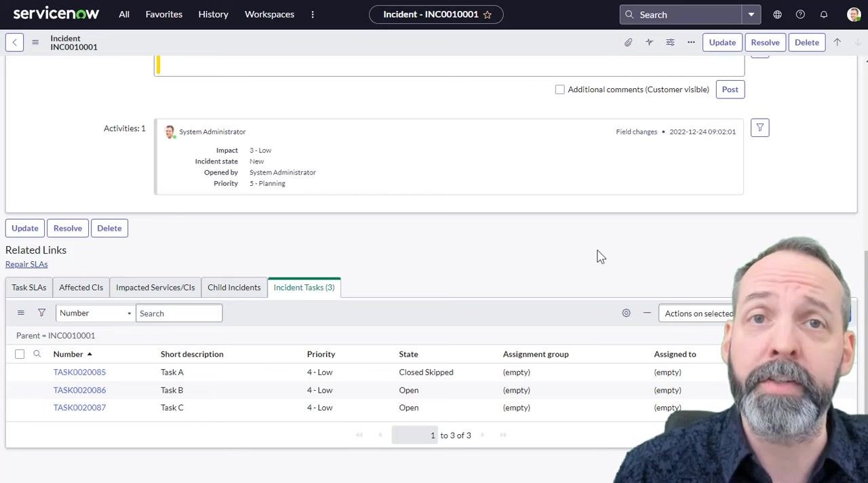Sort by the State column header

coord(408,353)
